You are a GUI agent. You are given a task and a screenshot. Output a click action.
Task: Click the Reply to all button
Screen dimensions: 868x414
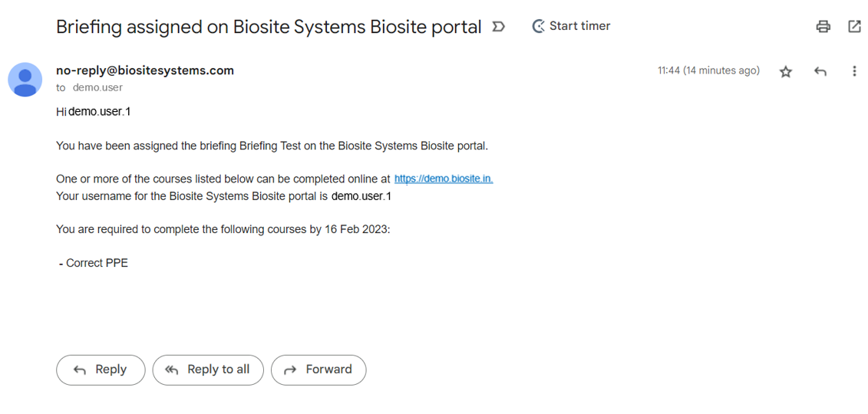208,370
